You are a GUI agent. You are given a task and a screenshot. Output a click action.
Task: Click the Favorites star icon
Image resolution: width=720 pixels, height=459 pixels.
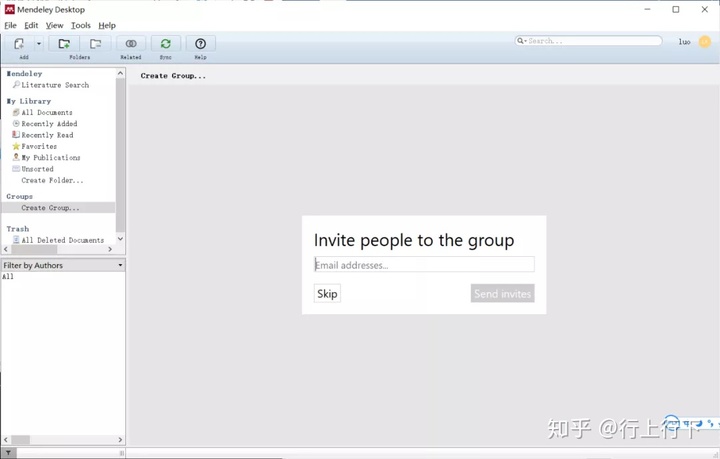pyautogui.click(x=16, y=146)
